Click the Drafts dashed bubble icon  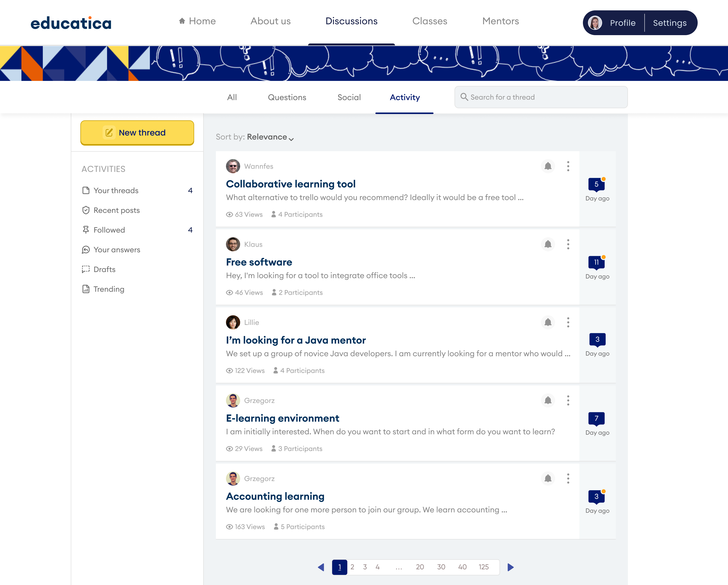click(86, 269)
